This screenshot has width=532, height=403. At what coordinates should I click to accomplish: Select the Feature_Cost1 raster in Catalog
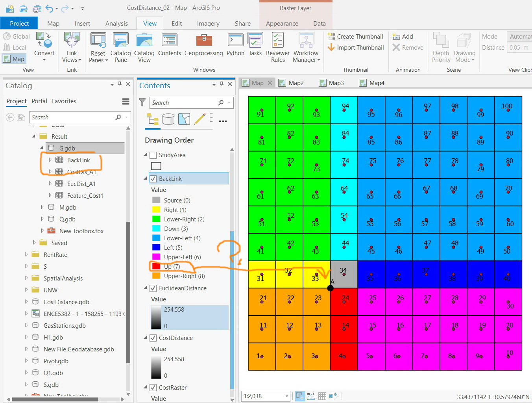click(85, 195)
